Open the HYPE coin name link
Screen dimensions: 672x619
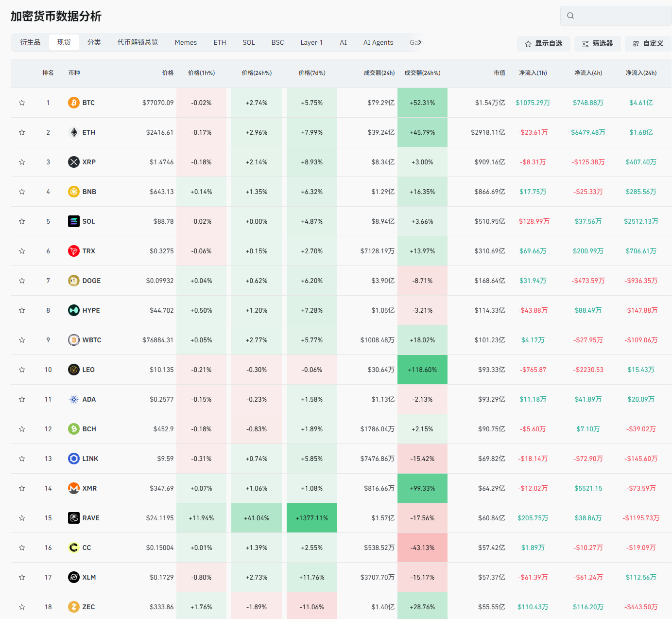pyautogui.click(x=91, y=310)
